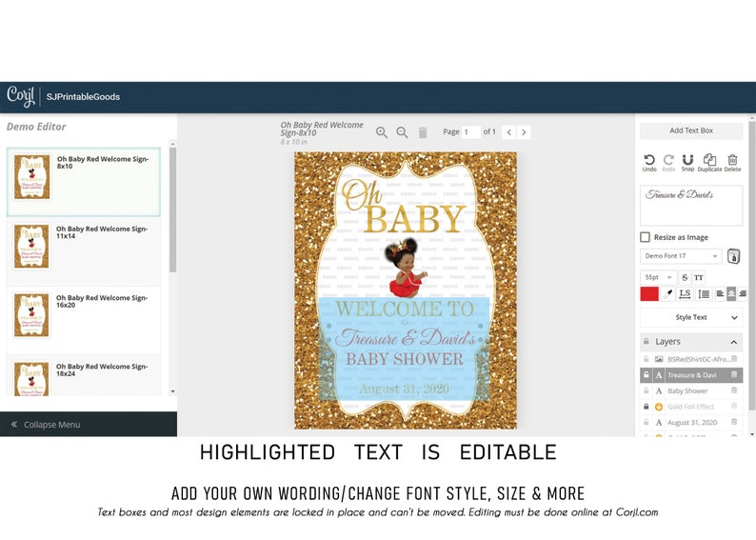Click the 8x10 template thumbnail
This screenshot has height=540, width=756.
31,176
